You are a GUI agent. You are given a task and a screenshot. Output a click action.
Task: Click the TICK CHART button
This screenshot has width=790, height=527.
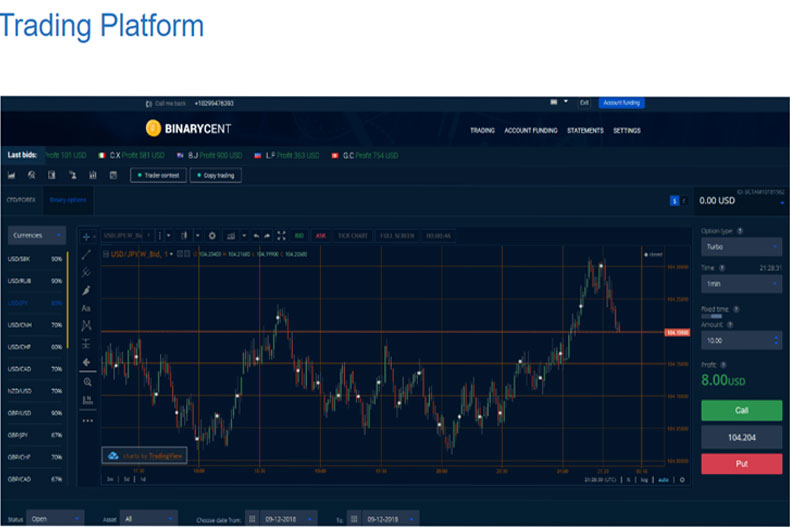tap(352, 236)
